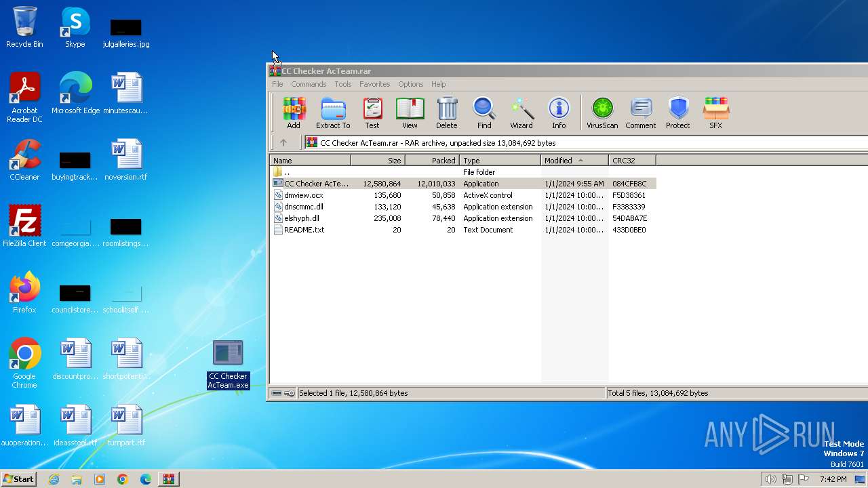Click the Extract To toolbar icon

pos(333,113)
